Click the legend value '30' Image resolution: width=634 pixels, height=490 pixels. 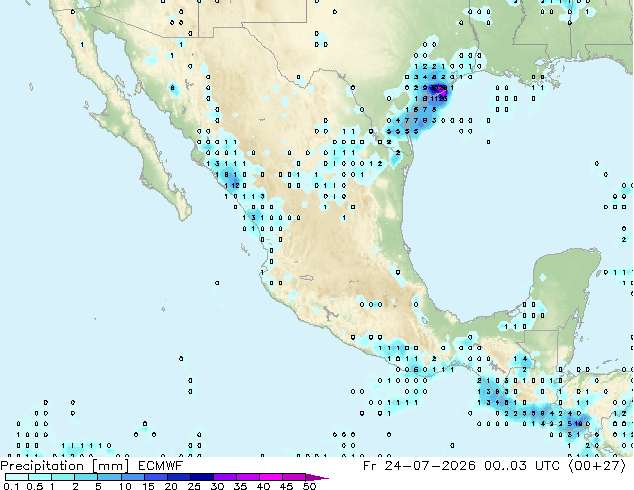217,486
